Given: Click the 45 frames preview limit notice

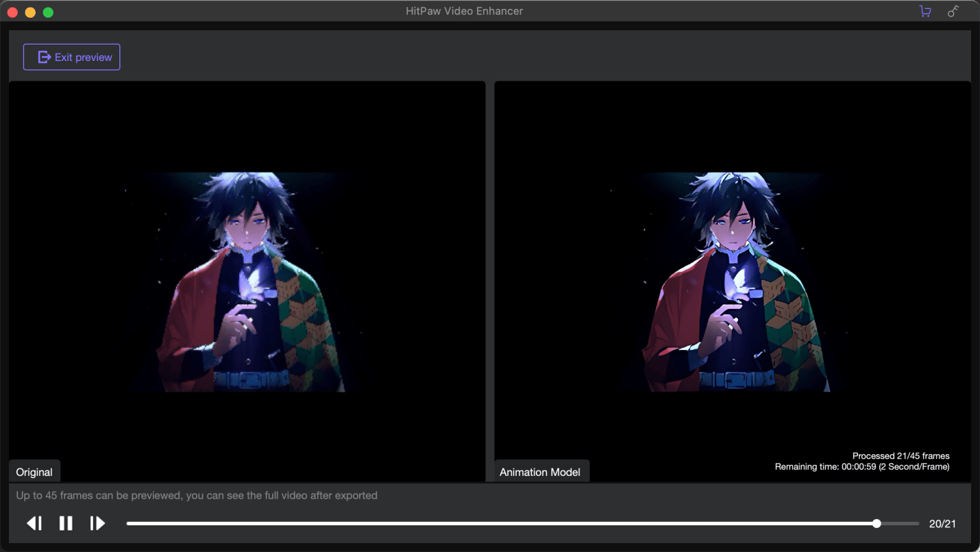Looking at the screenshot, I should (x=197, y=495).
